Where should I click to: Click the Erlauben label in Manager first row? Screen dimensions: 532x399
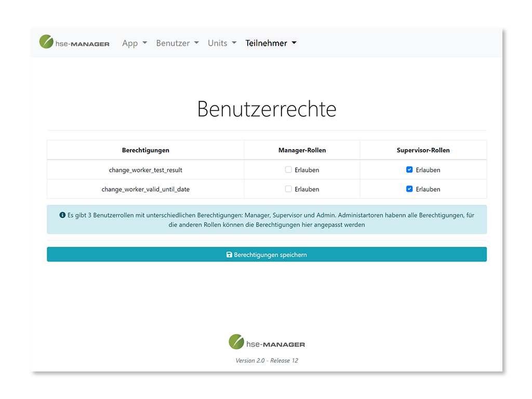click(307, 170)
